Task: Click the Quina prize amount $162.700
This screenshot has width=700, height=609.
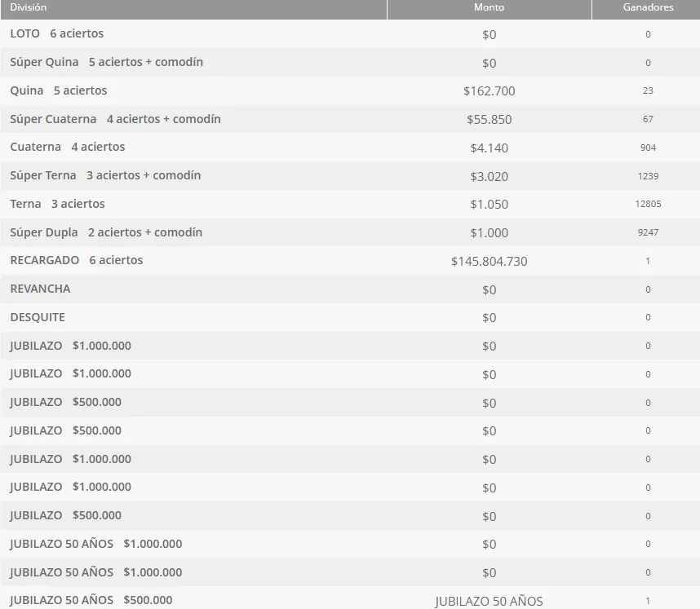Action: pos(489,91)
